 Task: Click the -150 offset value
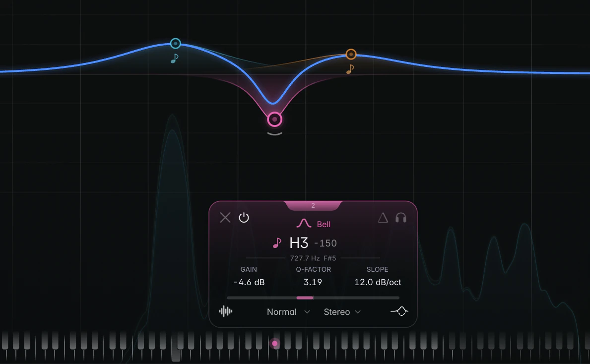tap(326, 243)
